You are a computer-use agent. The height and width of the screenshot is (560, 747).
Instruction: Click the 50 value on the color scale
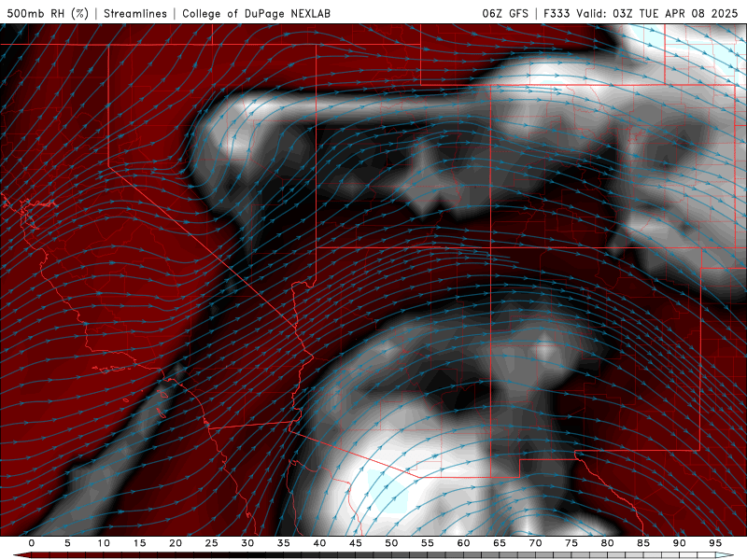391,543
